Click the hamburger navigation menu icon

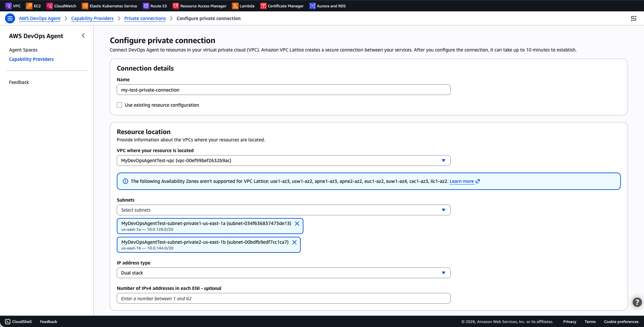pos(10,18)
